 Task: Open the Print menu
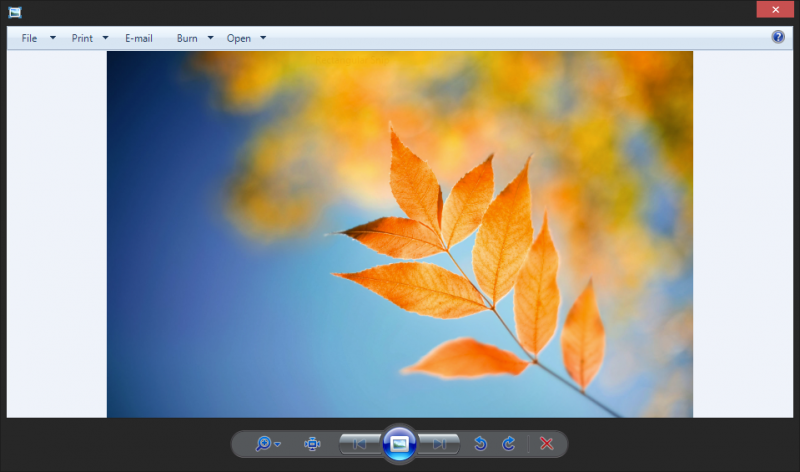click(82, 38)
